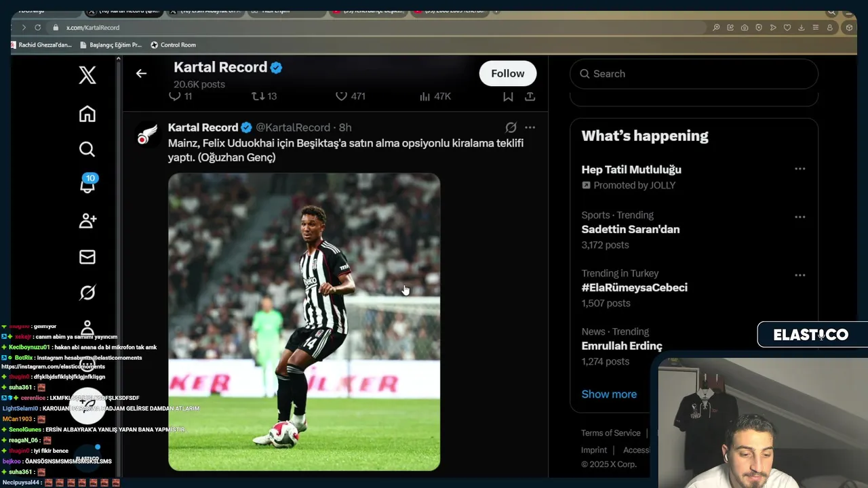The height and width of the screenshot is (488, 868).
Task: Open browser downloads icon
Action: tap(802, 28)
